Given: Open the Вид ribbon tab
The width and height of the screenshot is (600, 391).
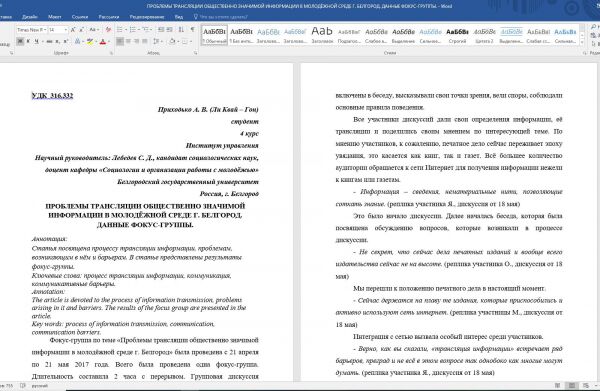Looking at the screenshot, I should (x=179, y=17).
